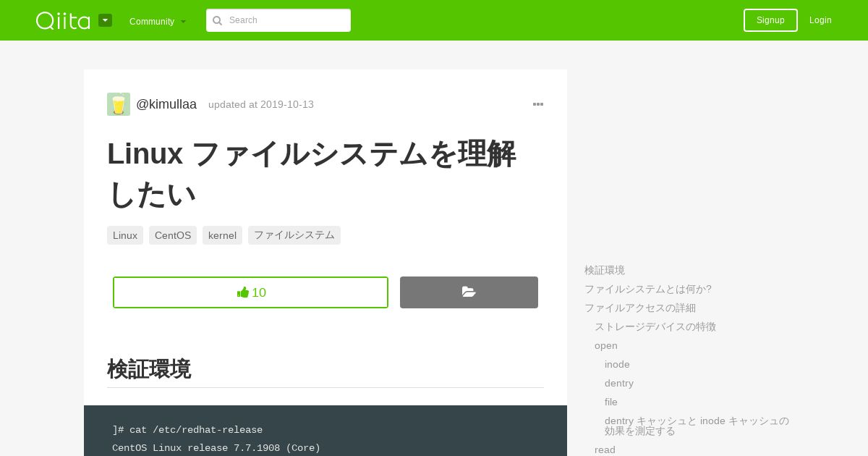View the @kimullaa avatar image
868x456 pixels.
119,104
